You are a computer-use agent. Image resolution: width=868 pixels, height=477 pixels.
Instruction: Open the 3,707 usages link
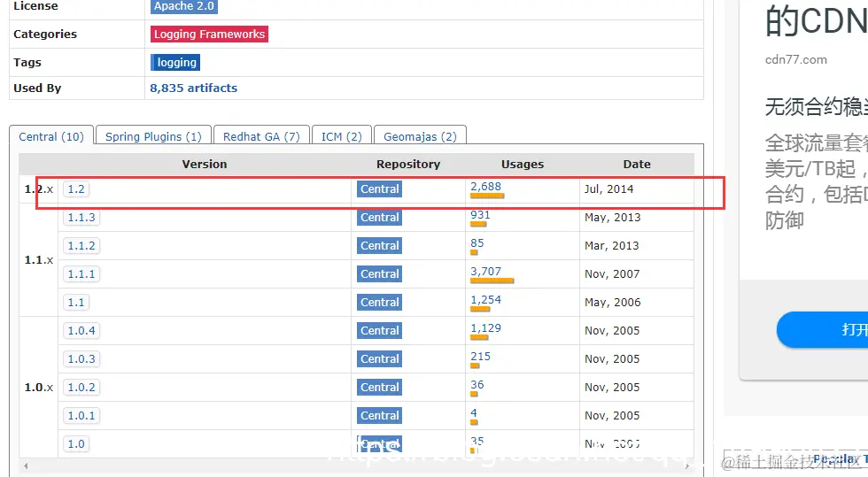[x=485, y=271]
